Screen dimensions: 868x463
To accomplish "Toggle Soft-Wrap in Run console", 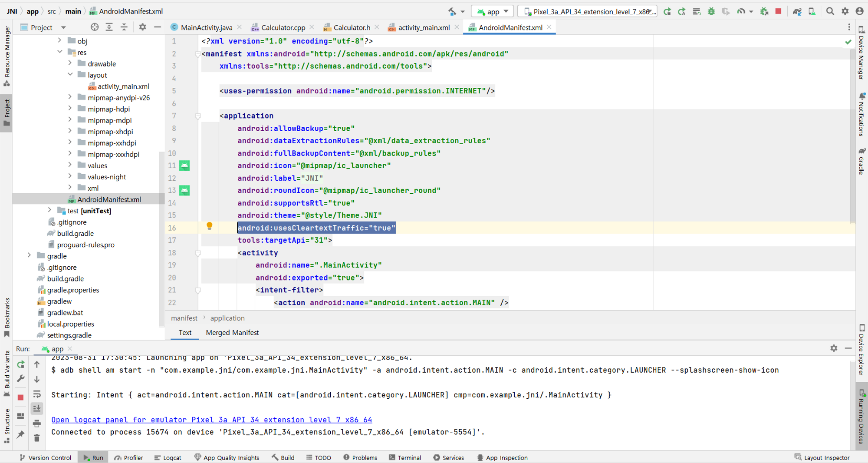I will point(37,394).
